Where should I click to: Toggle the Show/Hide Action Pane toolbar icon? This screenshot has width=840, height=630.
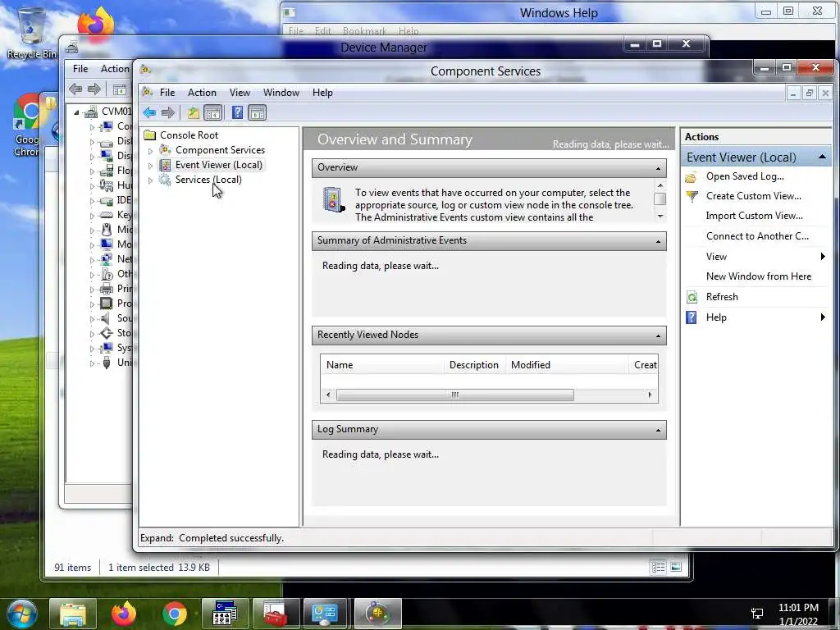pos(257,112)
